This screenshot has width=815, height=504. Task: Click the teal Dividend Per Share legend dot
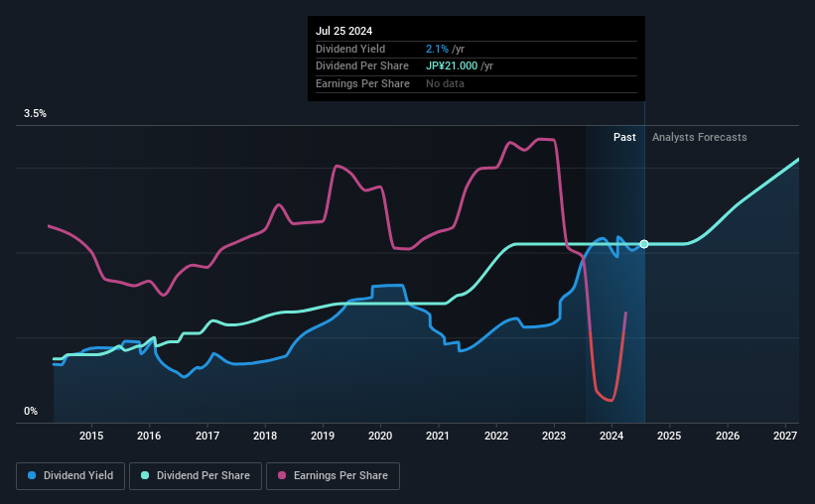pyautogui.click(x=145, y=475)
